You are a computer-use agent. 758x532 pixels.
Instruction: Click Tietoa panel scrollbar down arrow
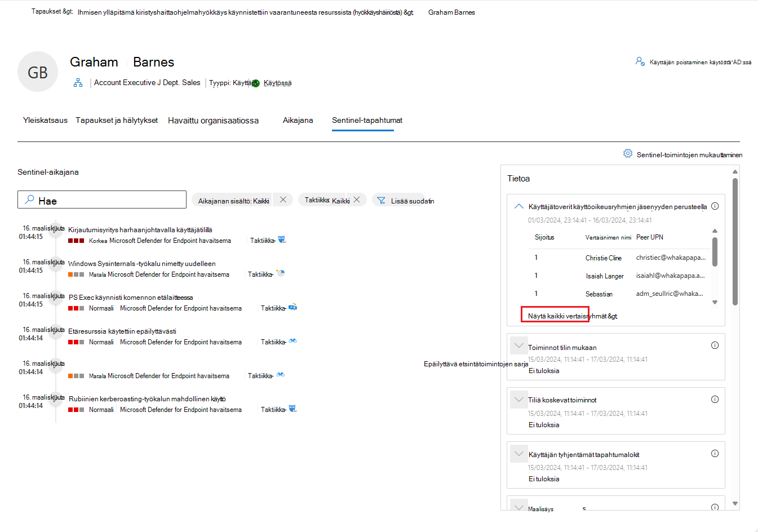tap(735, 503)
